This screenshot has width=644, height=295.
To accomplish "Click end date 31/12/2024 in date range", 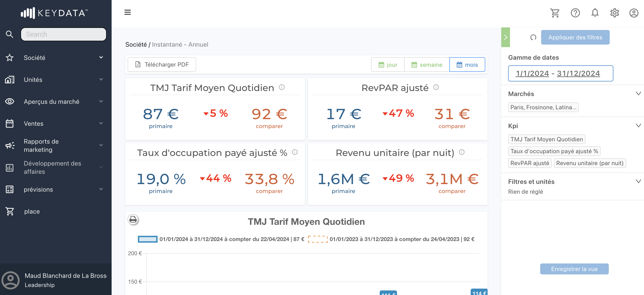I will tap(578, 73).
